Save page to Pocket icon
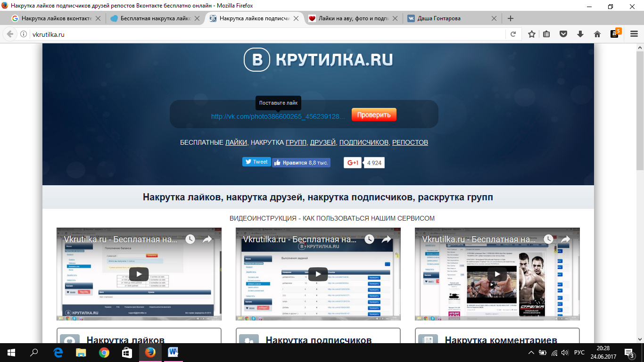This screenshot has height=362, width=644. (563, 34)
